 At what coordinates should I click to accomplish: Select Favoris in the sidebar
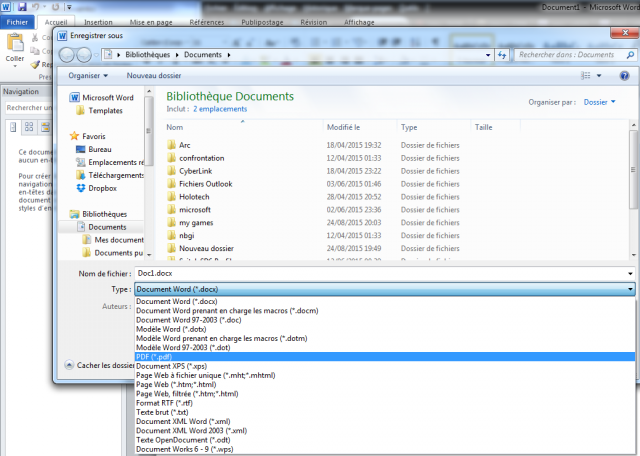click(x=87, y=136)
